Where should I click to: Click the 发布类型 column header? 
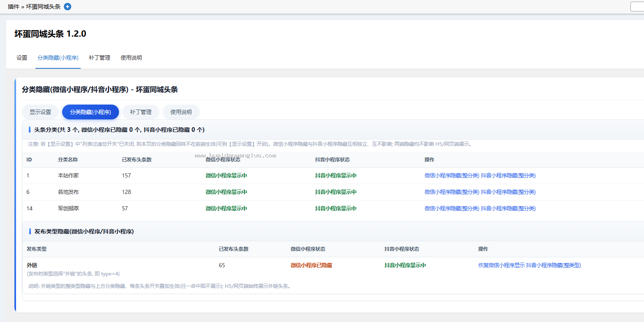click(37, 249)
